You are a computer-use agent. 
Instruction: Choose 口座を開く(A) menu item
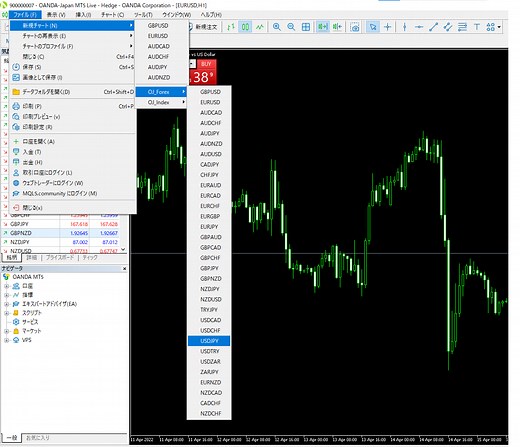pyautogui.click(x=72, y=141)
